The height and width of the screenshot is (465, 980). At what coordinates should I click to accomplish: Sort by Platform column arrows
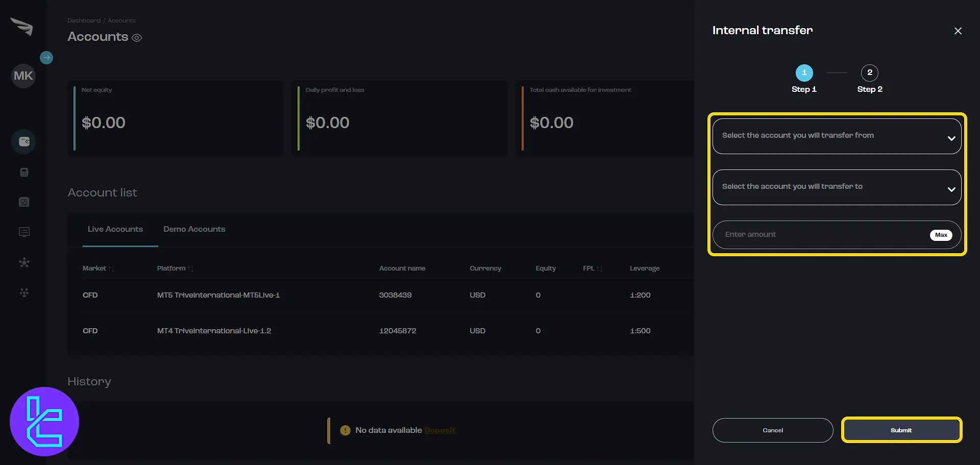pyautogui.click(x=190, y=268)
